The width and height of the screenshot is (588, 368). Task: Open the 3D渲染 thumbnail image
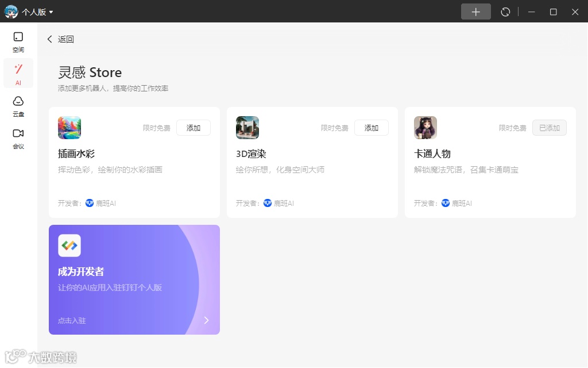pos(247,128)
